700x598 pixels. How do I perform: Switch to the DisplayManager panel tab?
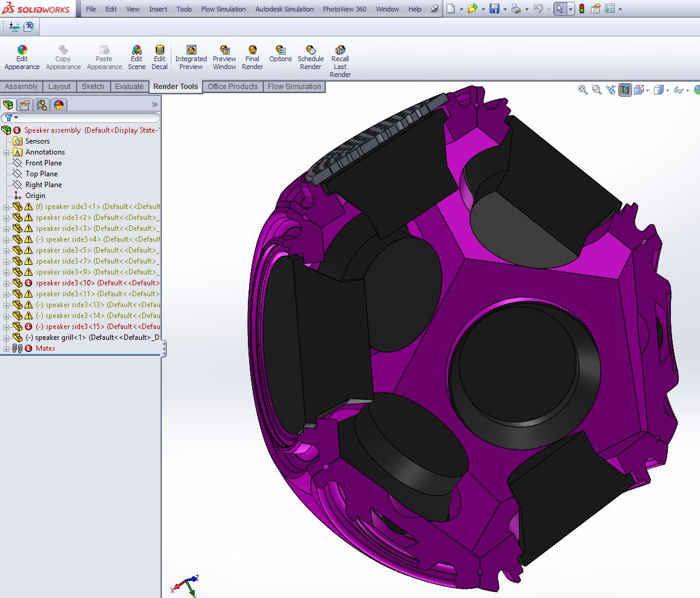pos(59,105)
